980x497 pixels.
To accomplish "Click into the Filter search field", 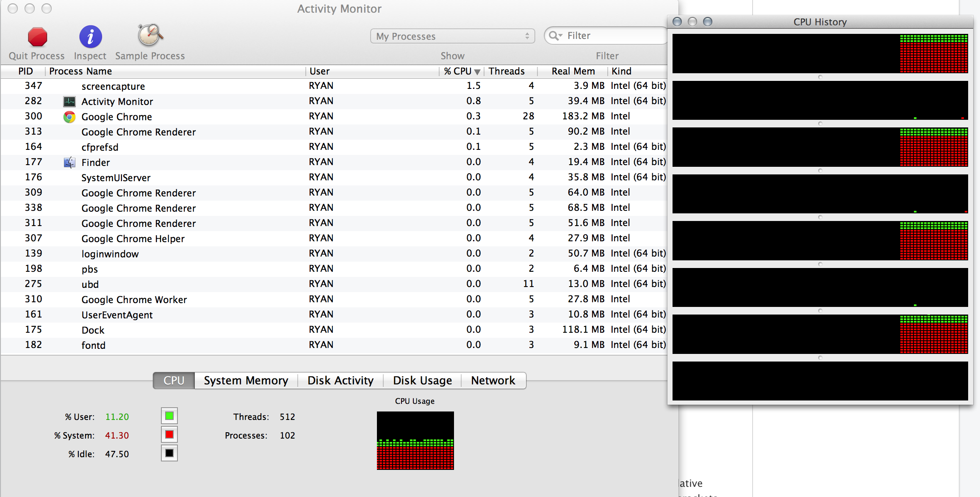I will pyautogui.click(x=614, y=36).
